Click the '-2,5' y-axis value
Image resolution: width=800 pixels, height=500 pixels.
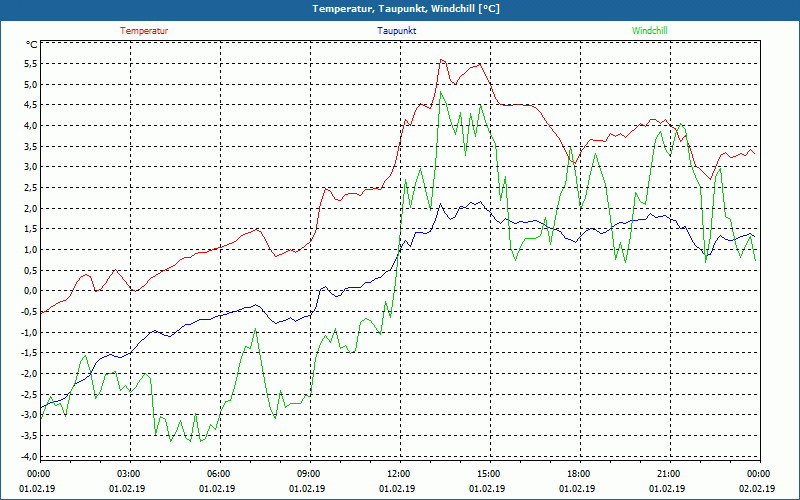(x=30, y=394)
